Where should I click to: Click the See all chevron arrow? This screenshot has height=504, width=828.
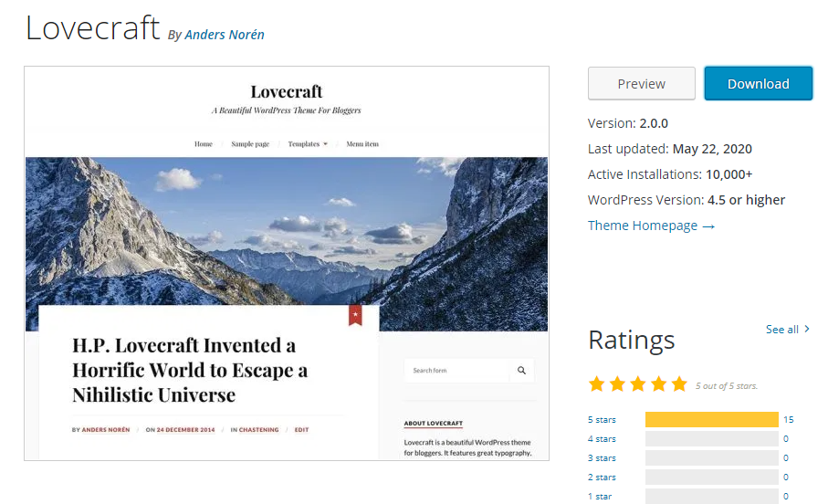pos(807,329)
